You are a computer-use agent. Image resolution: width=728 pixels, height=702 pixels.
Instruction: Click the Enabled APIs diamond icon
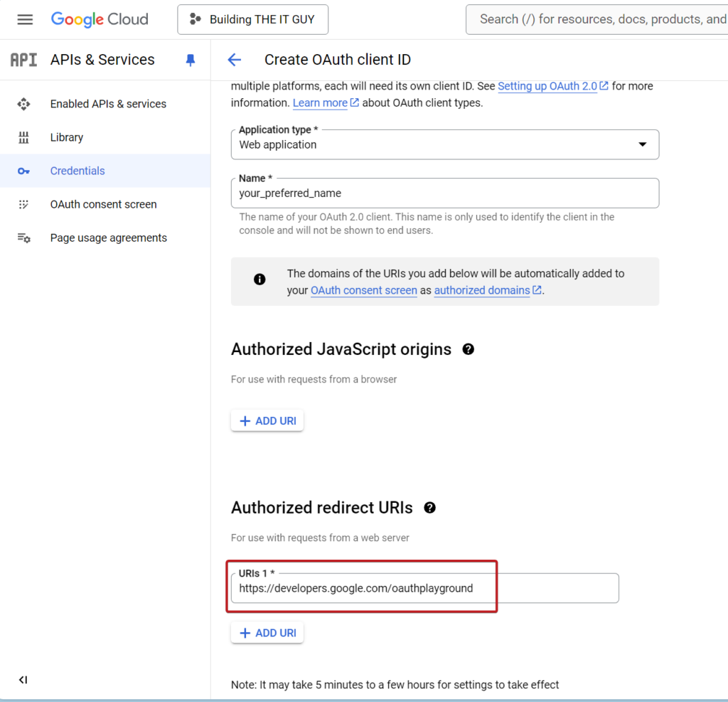point(23,104)
